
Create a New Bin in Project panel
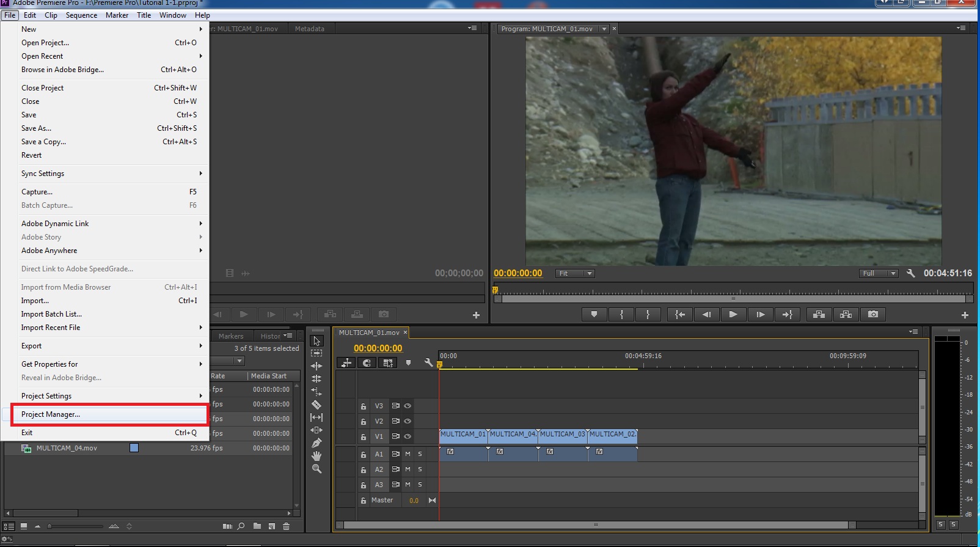click(257, 526)
